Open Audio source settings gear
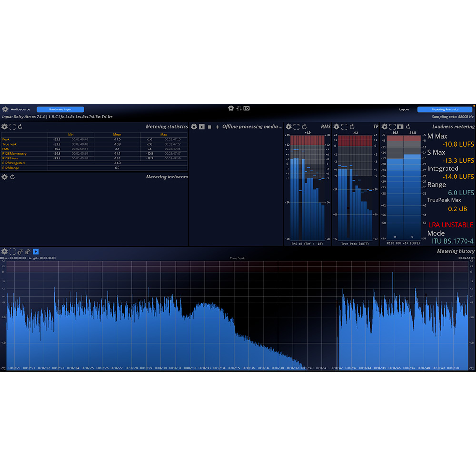The height and width of the screenshot is (476, 476). click(5, 109)
